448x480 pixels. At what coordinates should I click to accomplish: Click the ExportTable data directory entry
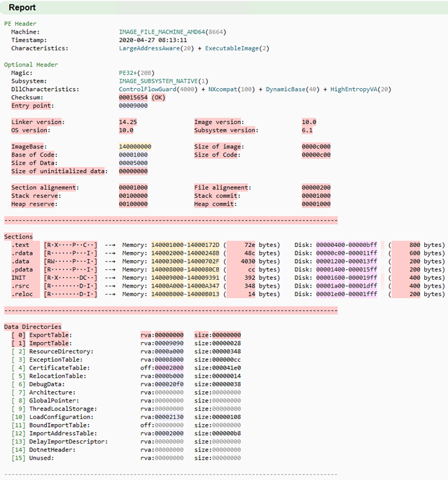[51, 335]
